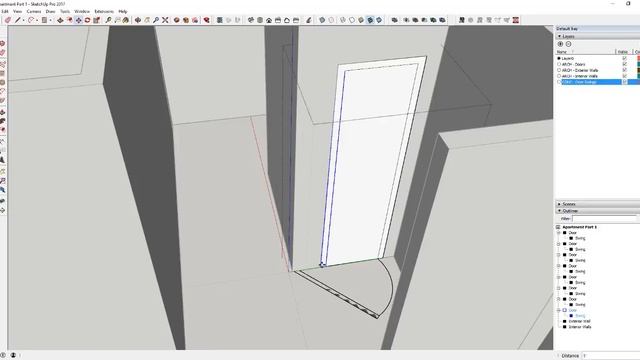This screenshot has width=640, height=360.
Task: Switch to Iso view icon
Action: pos(251,20)
